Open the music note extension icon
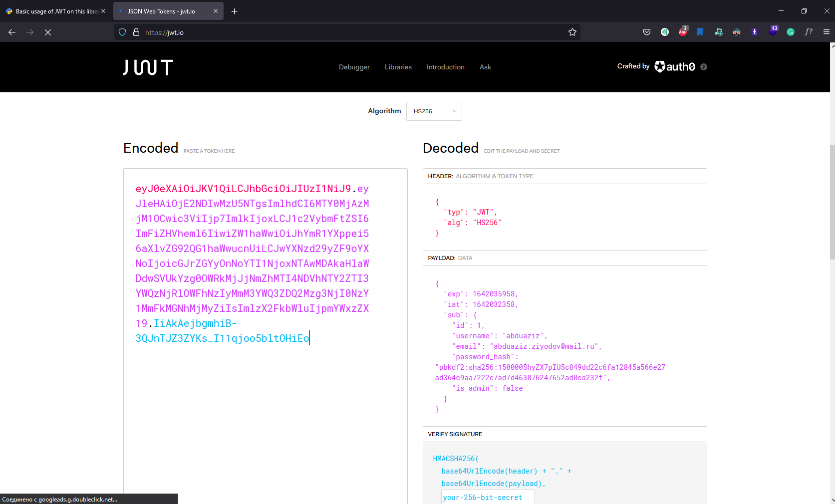835x504 pixels. (x=719, y=32)
